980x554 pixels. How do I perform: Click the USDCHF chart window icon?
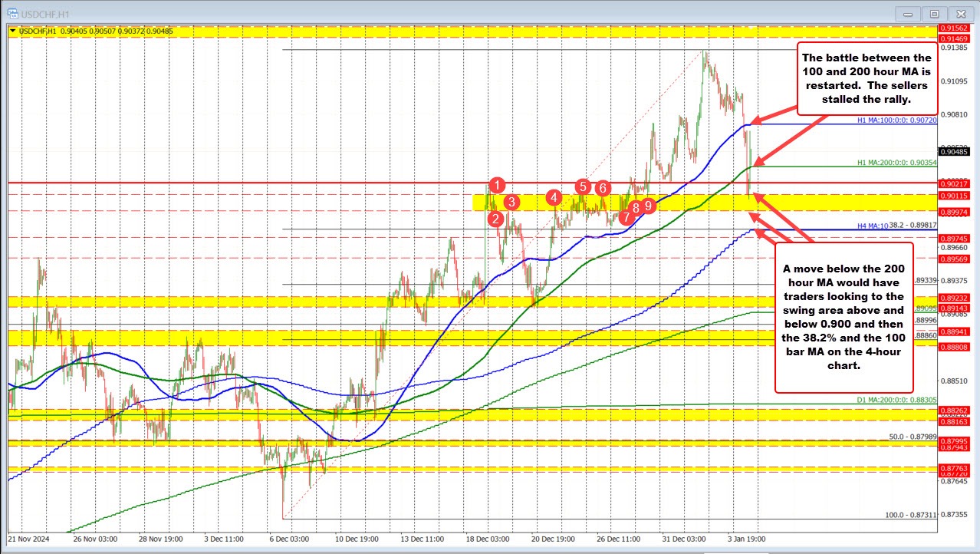8,13
